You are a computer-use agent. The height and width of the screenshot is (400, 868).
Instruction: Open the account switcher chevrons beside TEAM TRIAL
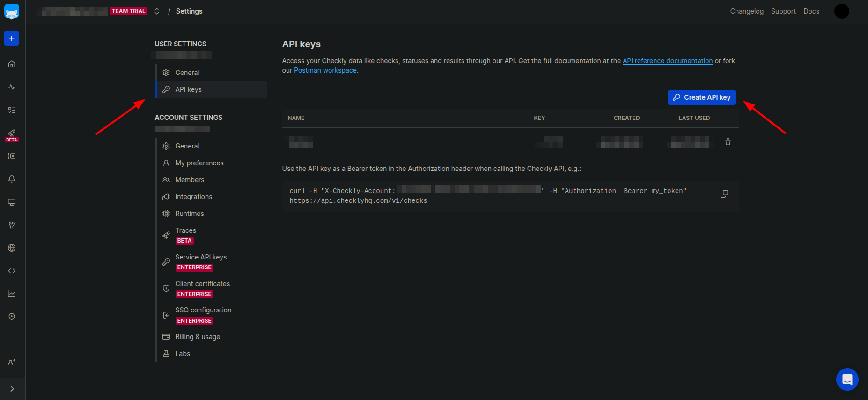[x=157, y=11]
